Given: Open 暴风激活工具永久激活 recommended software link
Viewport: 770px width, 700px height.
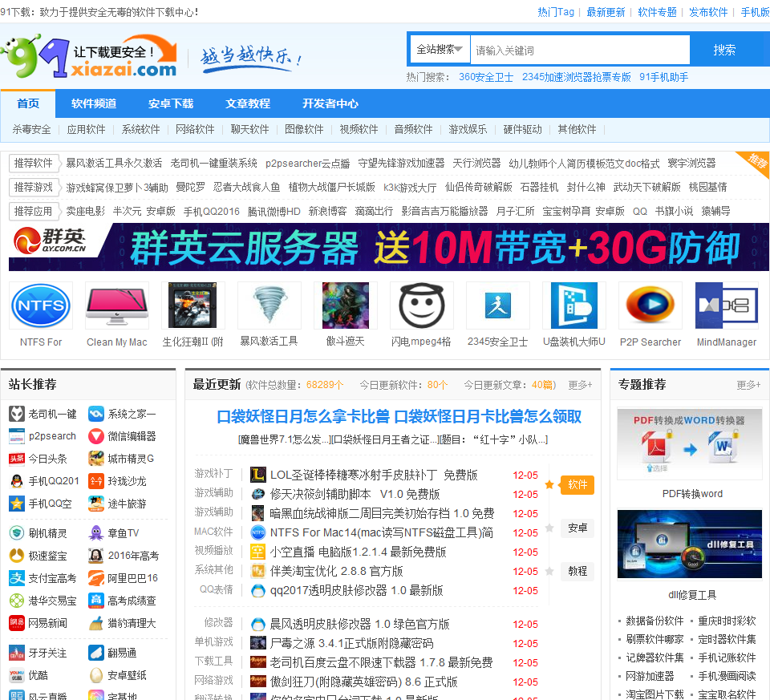Looking at the screenshot, I should [x=114, y=163].
